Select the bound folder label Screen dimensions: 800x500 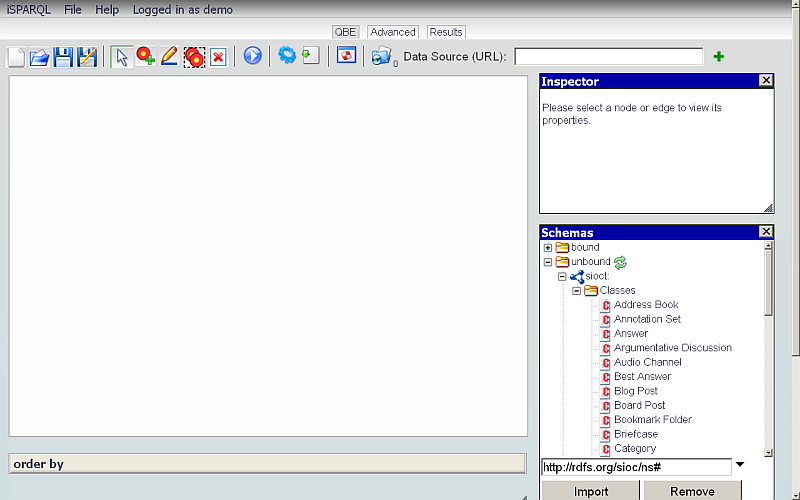coord(585,247)
